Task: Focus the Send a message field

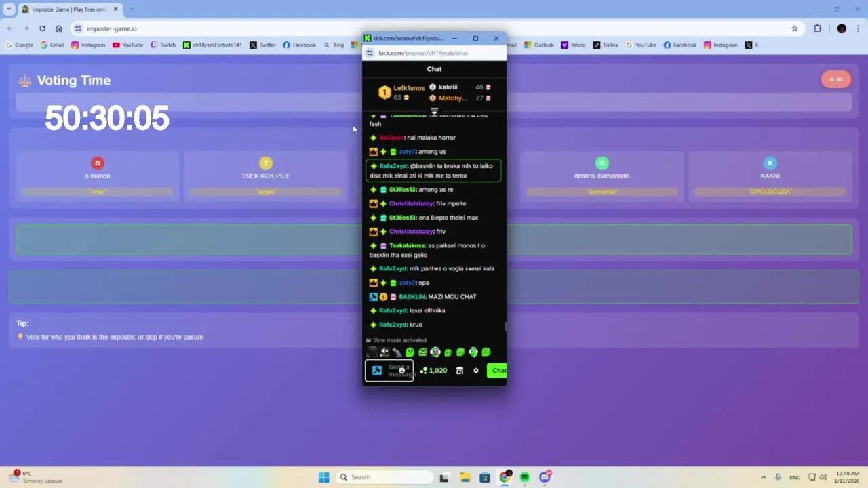Action: (x=389, y=370)
